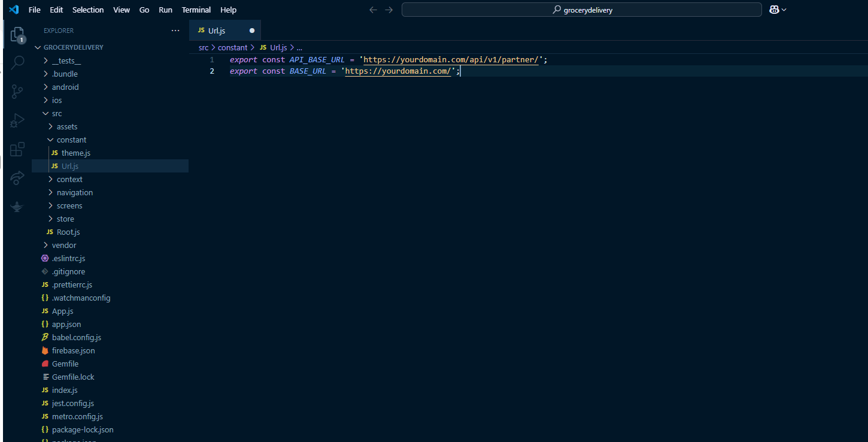This screenshot has height=442, width=868.
Task: Open Explorer views and more actions ellipsis
Action: [x=175, y=31]
